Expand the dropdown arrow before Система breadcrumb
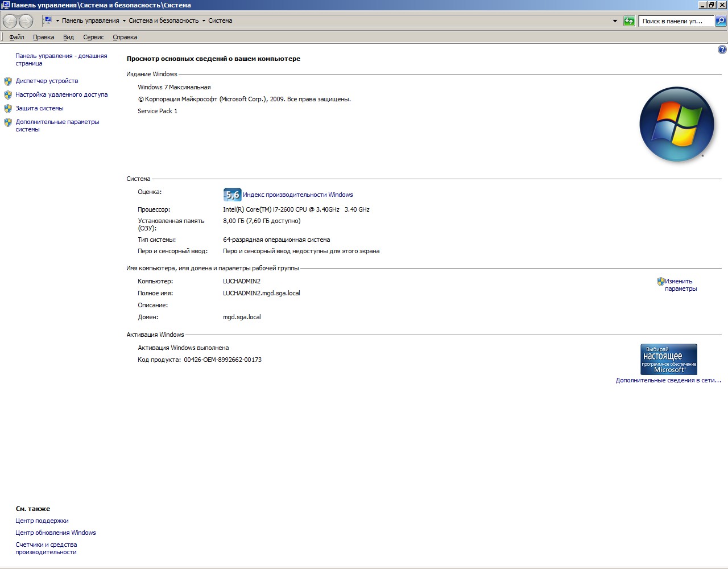Image resolution: width=728 pixels, height=569 pixels. pyautogui.click(x=204, y=21)
